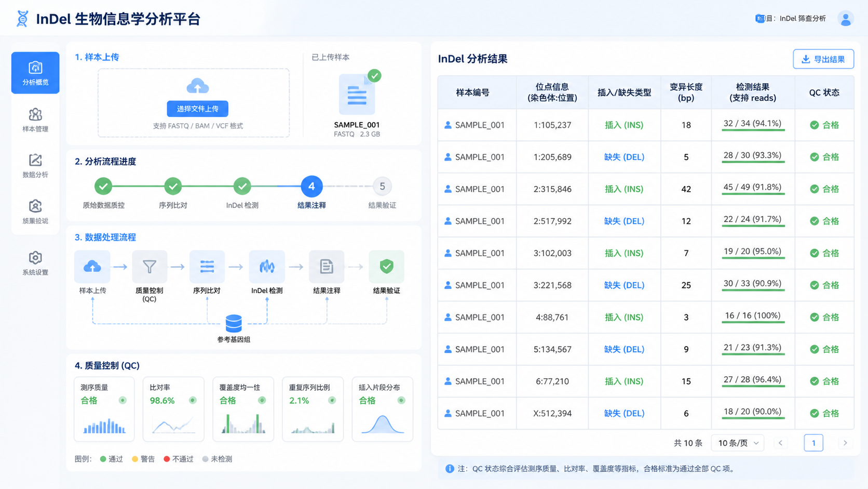Open 质量验证 in the sidebar
The width and height of the screenshot is (868, 489).
click(35, 212)
